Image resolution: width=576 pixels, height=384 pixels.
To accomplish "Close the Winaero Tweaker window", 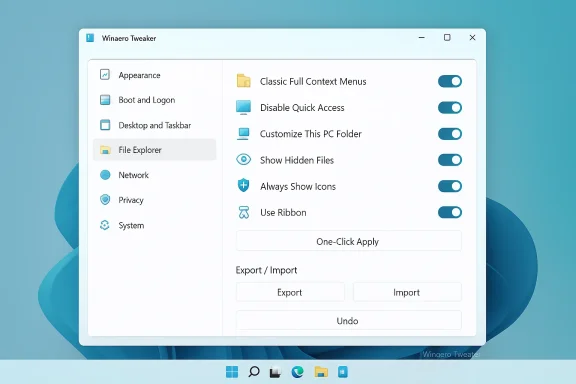I will (x=472, y=37).
